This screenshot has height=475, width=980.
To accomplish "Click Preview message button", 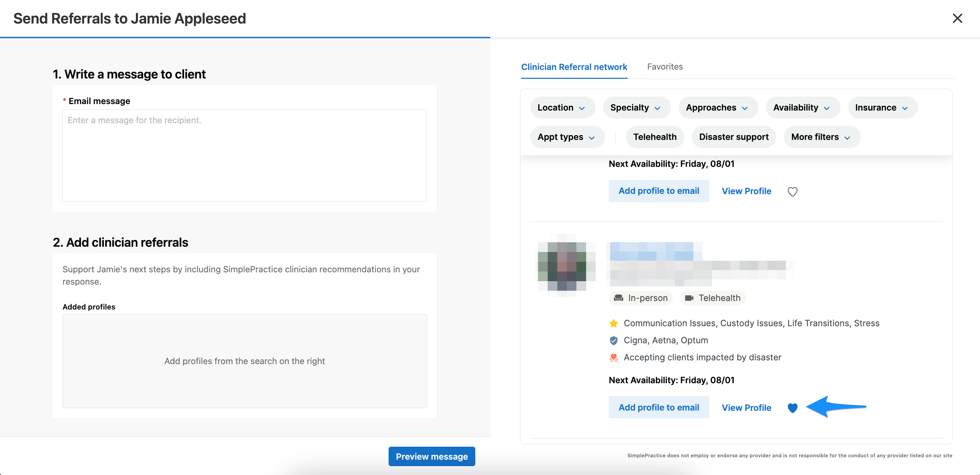I will (431, 456).
